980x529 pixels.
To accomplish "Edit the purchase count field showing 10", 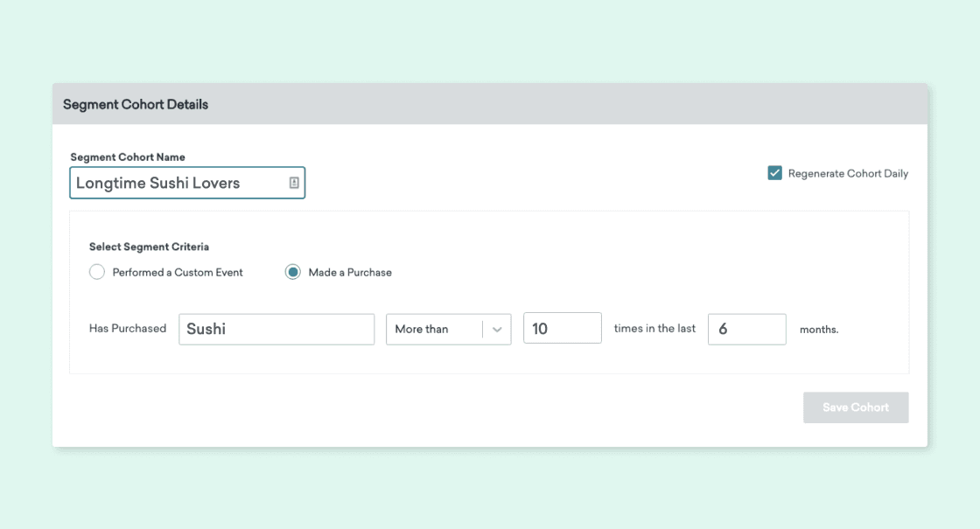I will tap(562, 329).
